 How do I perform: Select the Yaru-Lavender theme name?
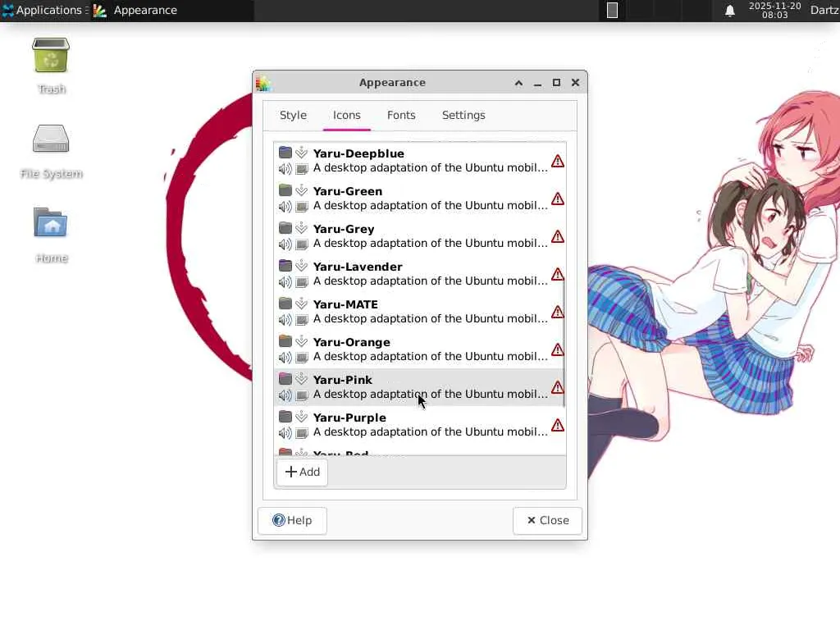coord(358,267)
